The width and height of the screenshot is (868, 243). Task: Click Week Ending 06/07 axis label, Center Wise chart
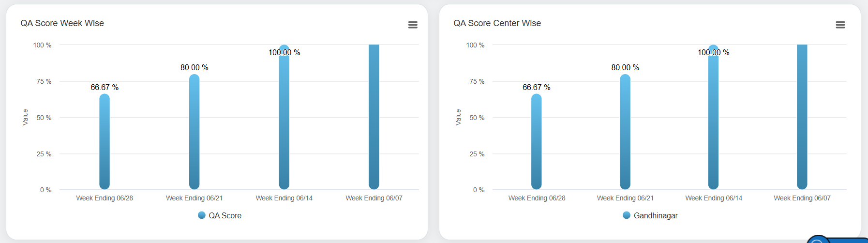click(802, 198)
